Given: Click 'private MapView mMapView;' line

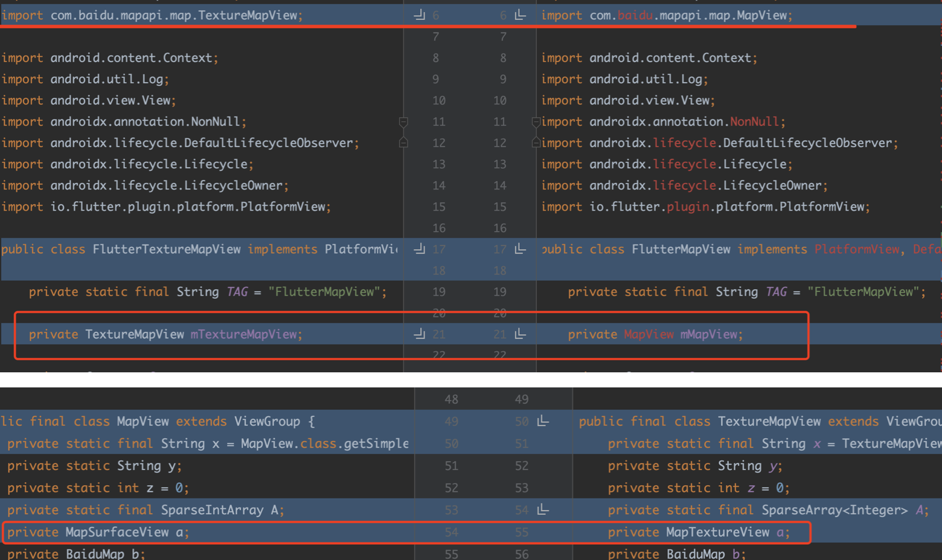Looking at the screenshot, I should point(655,334).
